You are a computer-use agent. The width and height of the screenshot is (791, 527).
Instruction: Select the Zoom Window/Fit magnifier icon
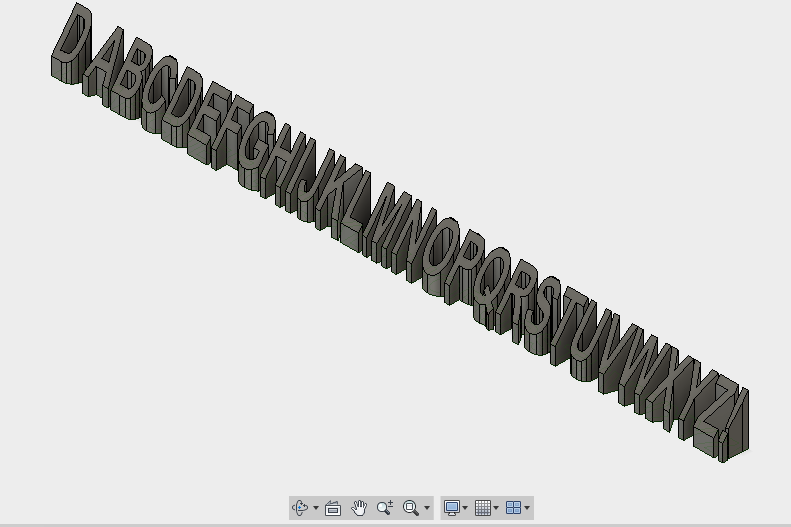tap(411, 508)
